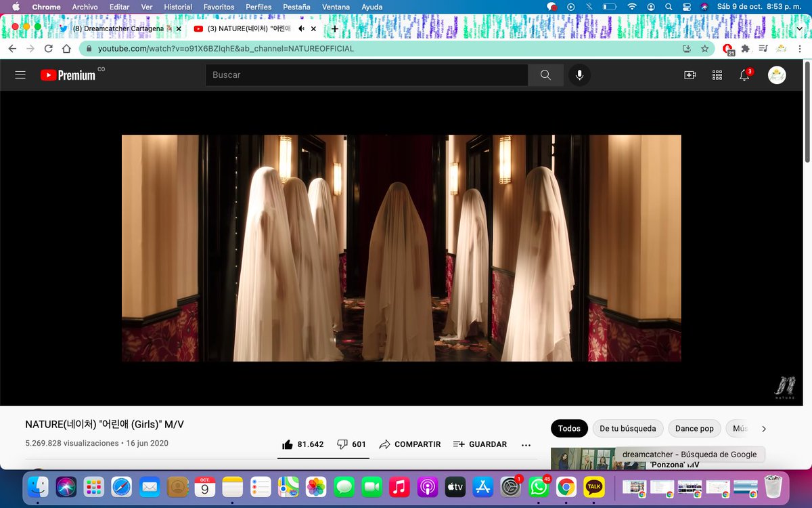The width and height of the screenshot is (812, 508).
Task: Reload the page in Chrome
Action: tap(48, 49)
